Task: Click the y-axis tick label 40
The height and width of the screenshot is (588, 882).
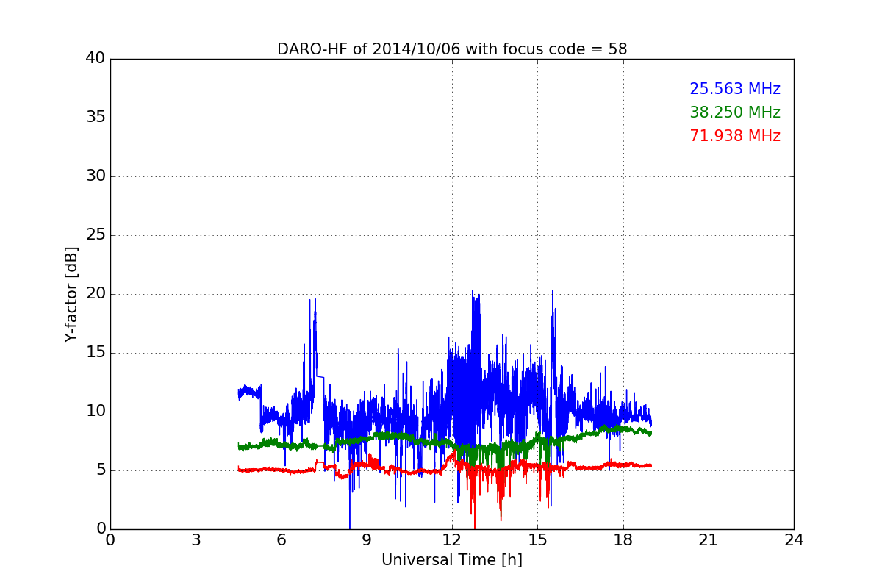Action: point(96,59)
